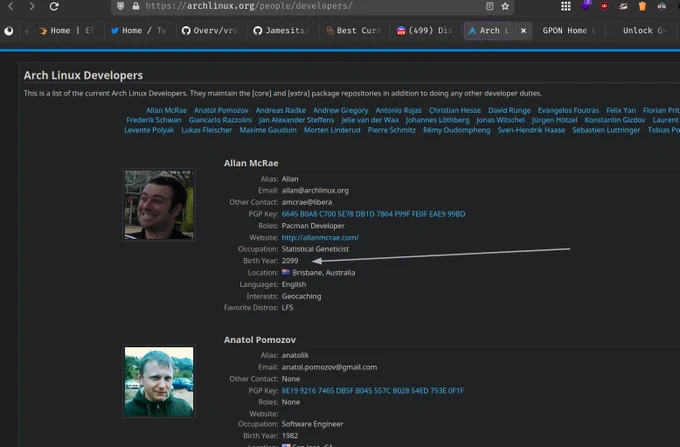Select the text anatol.pomozov@gmail.com
Viewport: 680px width, 447px height.
(329, 367)
